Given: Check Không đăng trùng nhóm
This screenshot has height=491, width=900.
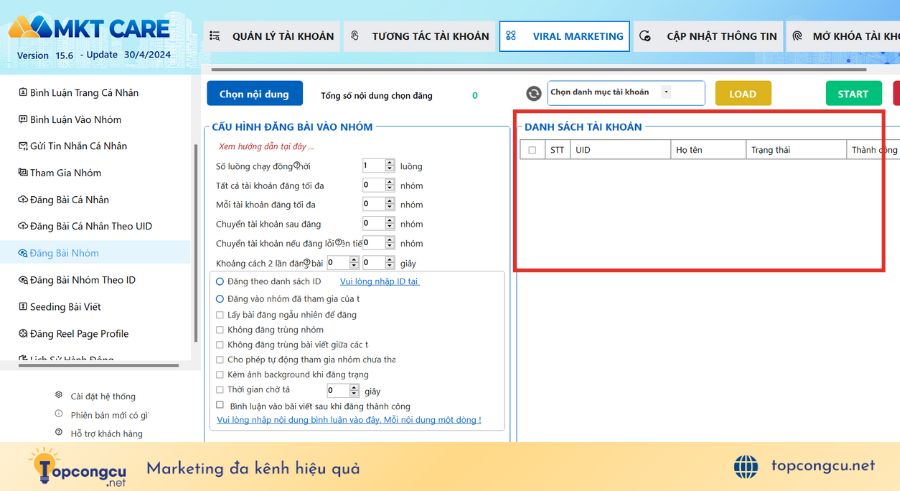Looking at the screenshot, I should pos(220,330).
